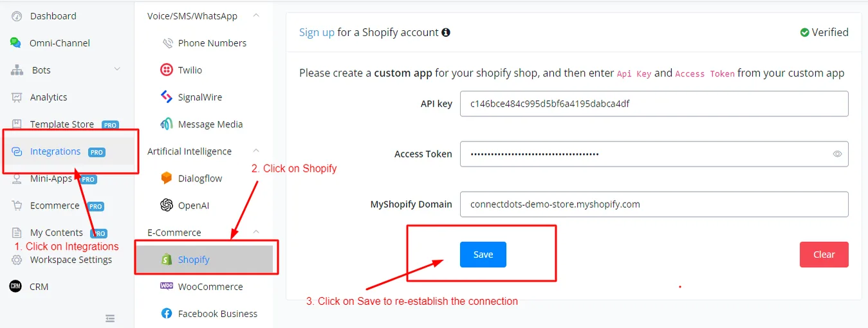Click the WooCommerce logo icon

(167, 286)
